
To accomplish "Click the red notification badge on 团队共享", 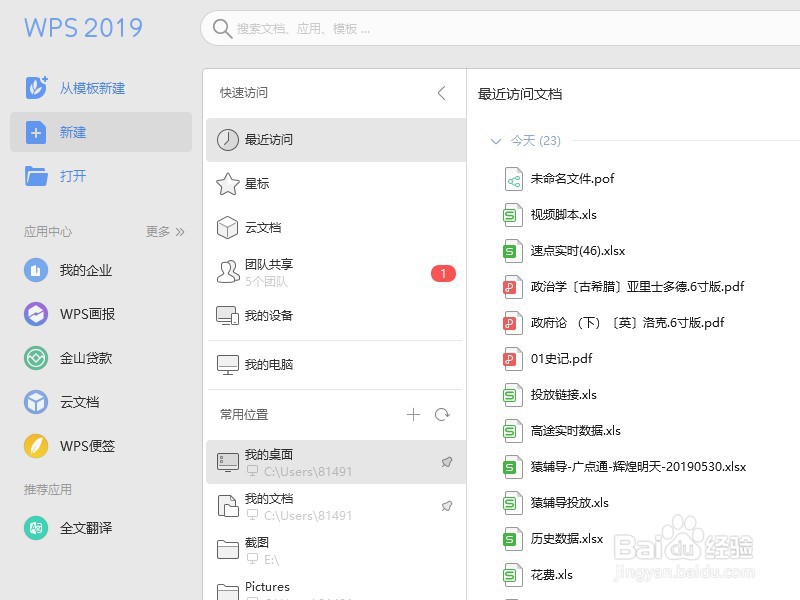I will click(443, 273).
